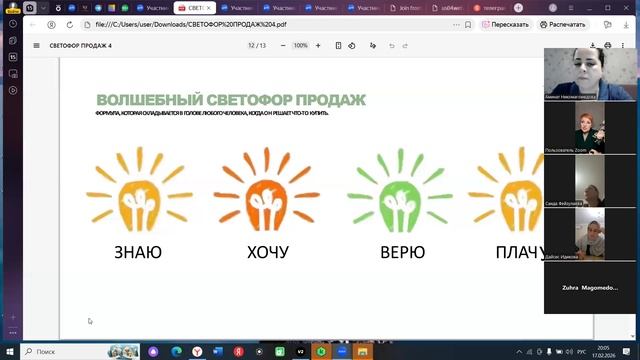Open the feedback/extensions icon next to Распечатать
This screenshot has height=360, width=640.
tap(608, 25)
